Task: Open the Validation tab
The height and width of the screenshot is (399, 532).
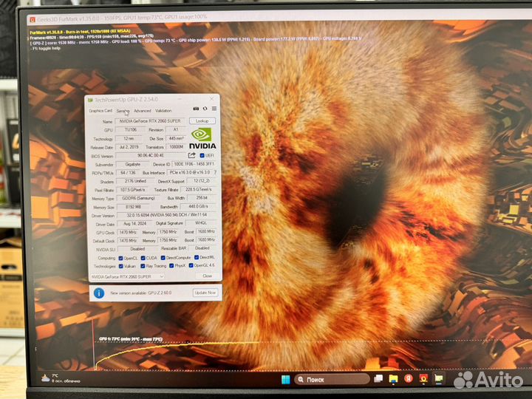Action: 163,111
